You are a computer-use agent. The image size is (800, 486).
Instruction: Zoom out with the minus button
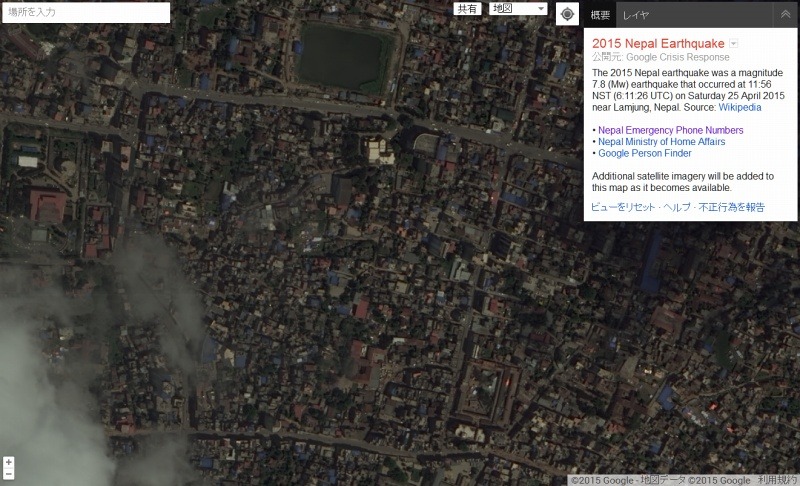[8, 474]
